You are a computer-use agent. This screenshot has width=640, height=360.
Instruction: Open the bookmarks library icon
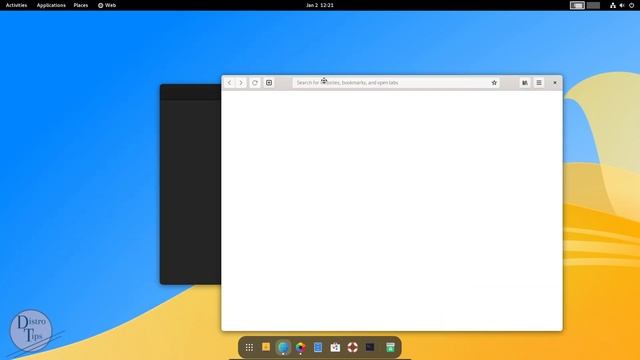pyautogui.click(x=525, y=83)
